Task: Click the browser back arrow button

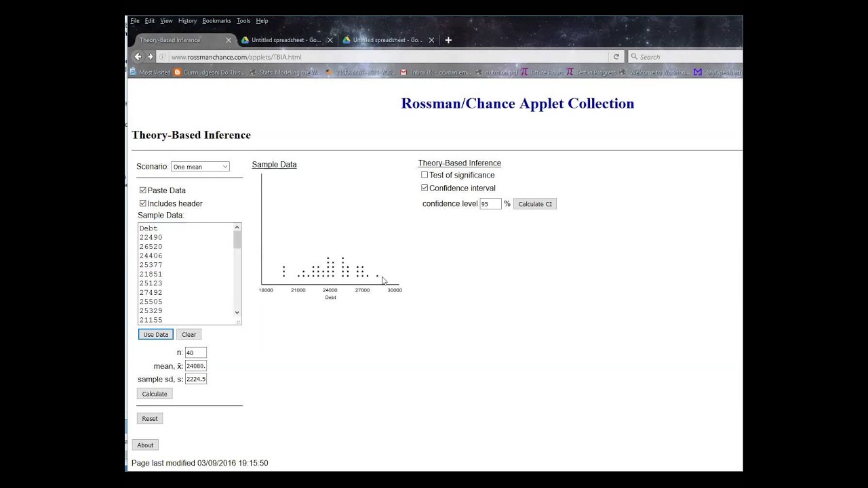Action: click(x=138, y=57)
